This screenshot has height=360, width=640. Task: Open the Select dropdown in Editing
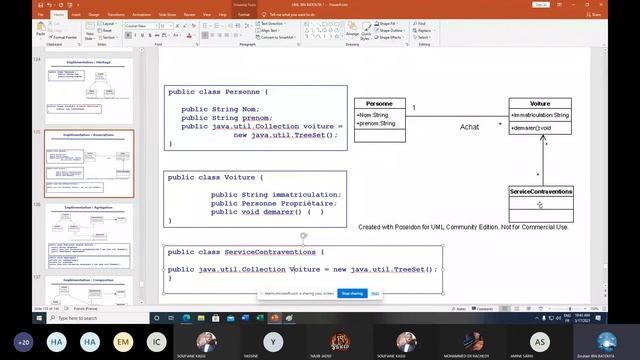(422, 37)
